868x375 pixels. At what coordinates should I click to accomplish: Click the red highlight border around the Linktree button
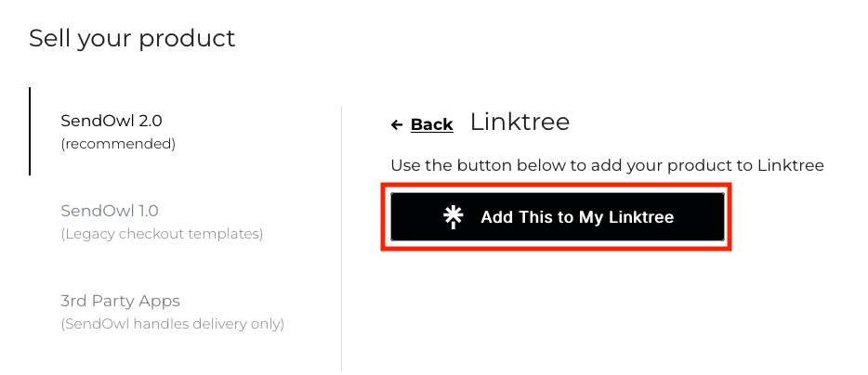557,186
